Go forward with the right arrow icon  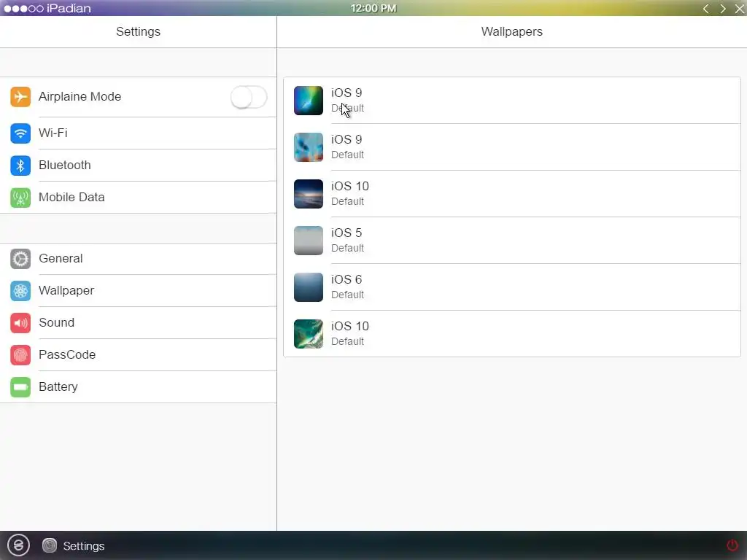tap(723, 9)
